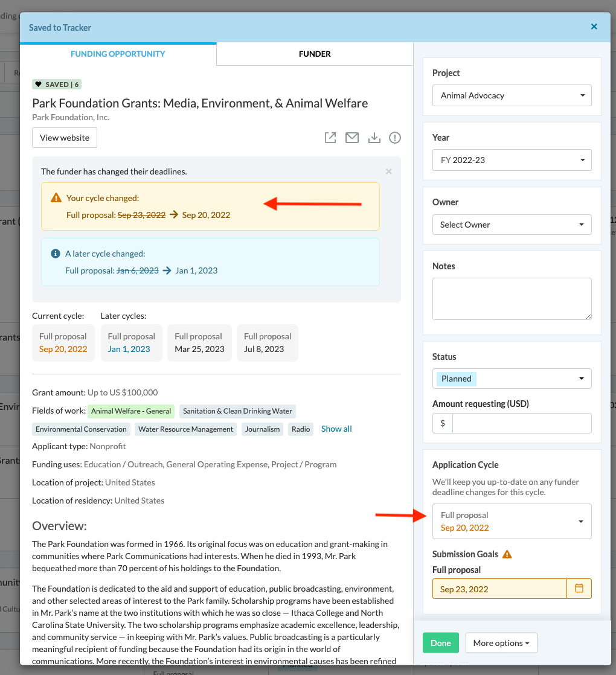Switch to the Funder tab

pos(315,54)
